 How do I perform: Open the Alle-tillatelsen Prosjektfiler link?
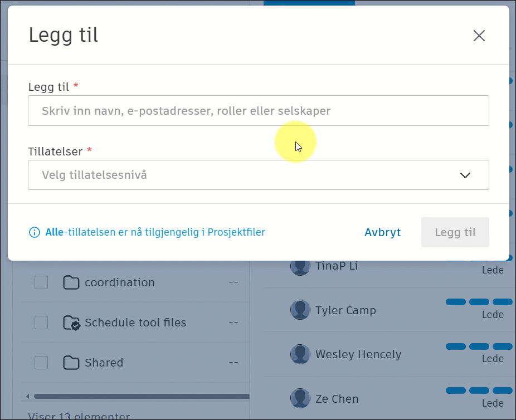coord(155,232)
